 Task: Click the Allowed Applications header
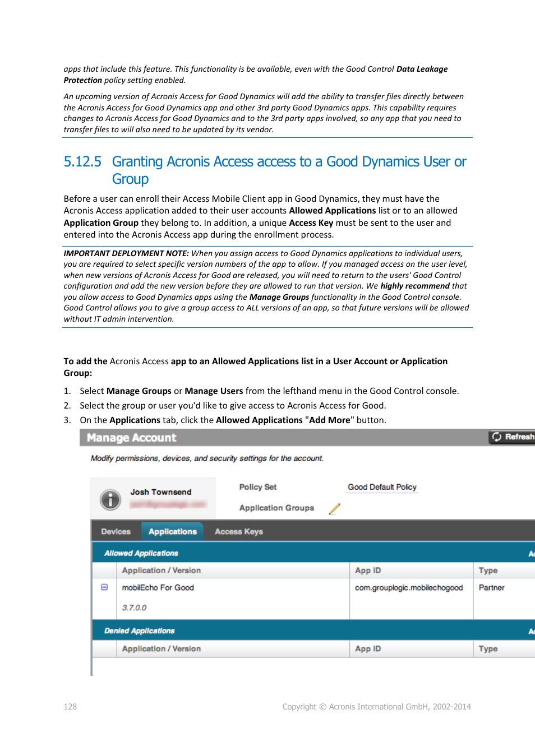tap(141, 553)
